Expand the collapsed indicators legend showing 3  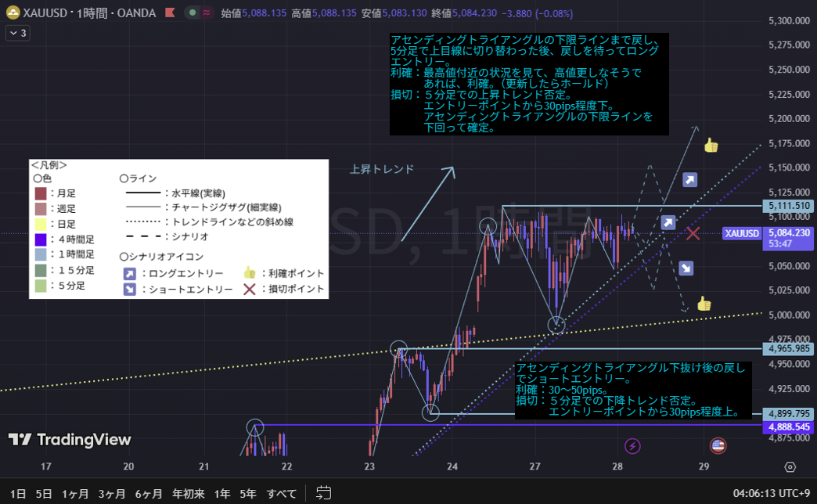[17, 33]
